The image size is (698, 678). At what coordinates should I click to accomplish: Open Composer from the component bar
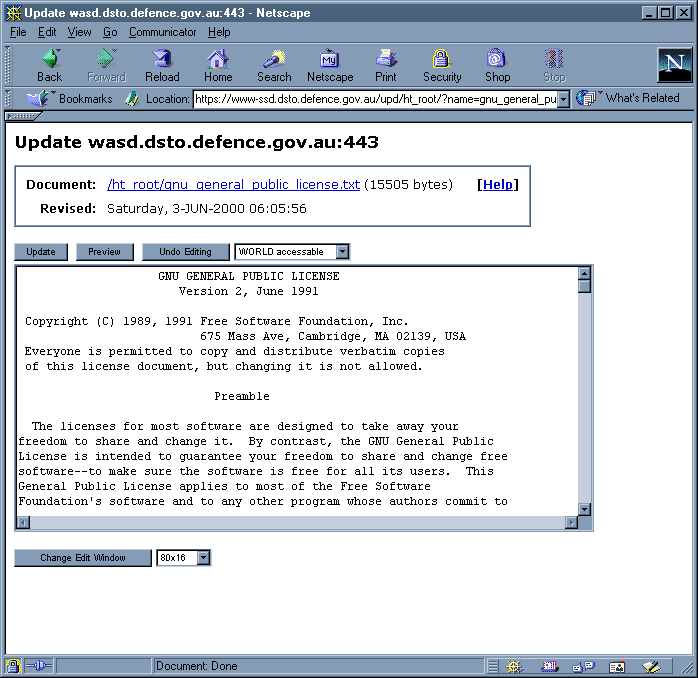[x=651, y=666]
